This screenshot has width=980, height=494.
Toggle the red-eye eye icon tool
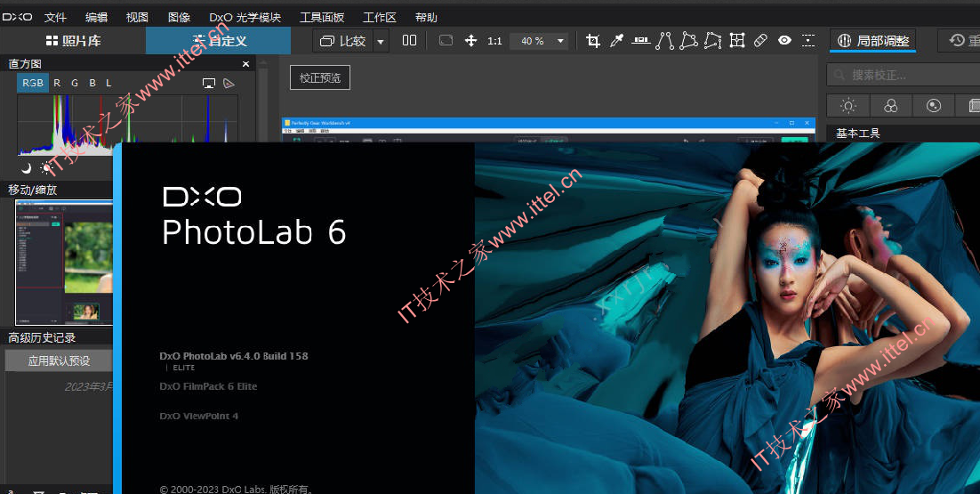click(x=784, y=41)
